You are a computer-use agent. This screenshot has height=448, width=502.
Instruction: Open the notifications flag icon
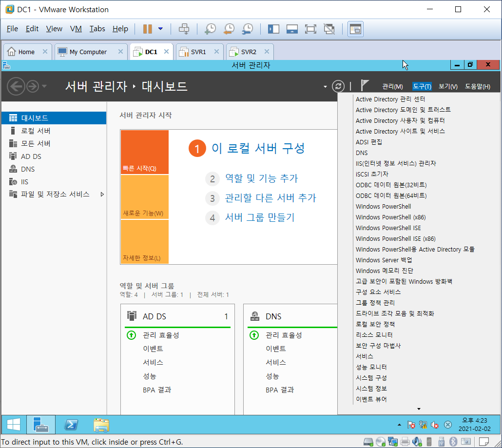(365, 85)
